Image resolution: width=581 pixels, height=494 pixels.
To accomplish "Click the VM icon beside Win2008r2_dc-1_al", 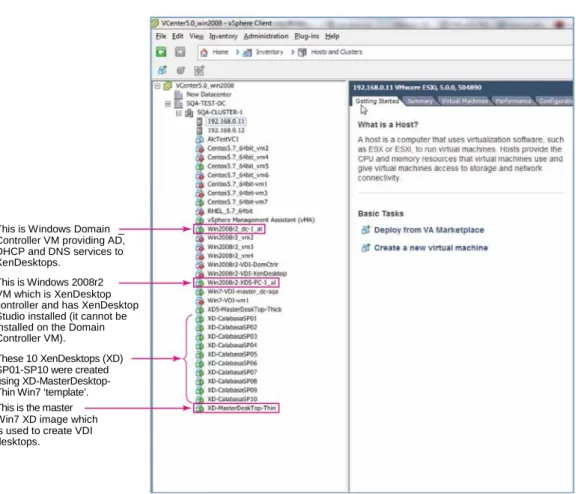I will pyautogui.click(x=200, y=229).
